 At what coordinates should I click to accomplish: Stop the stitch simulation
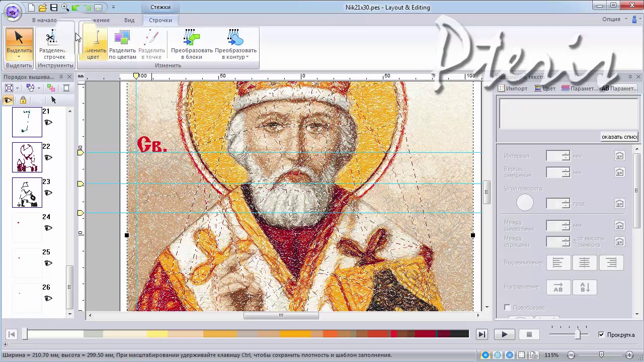click(529, 334)
